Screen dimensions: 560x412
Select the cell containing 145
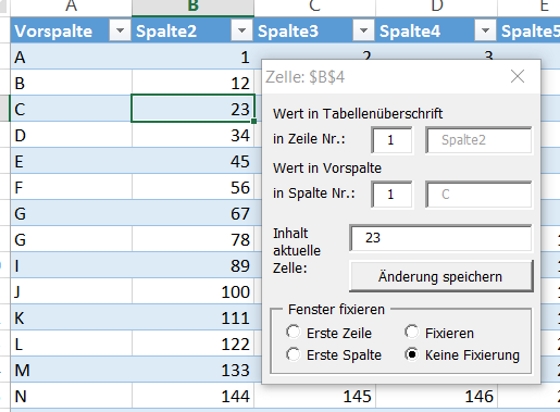tap(315, 396)
